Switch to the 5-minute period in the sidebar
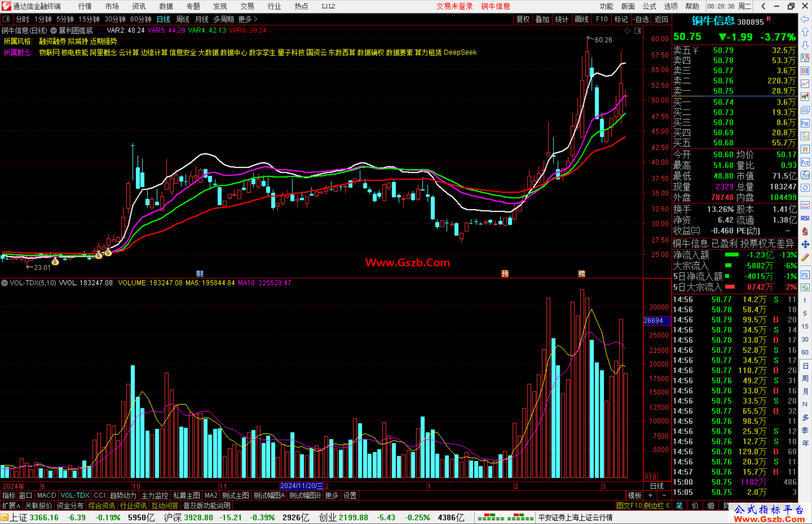812x524 pixels. click(x=805, y=313)
